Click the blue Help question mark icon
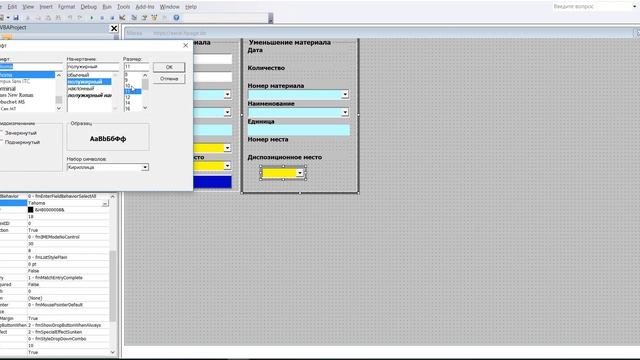The image size is (640, 360). 176,18
